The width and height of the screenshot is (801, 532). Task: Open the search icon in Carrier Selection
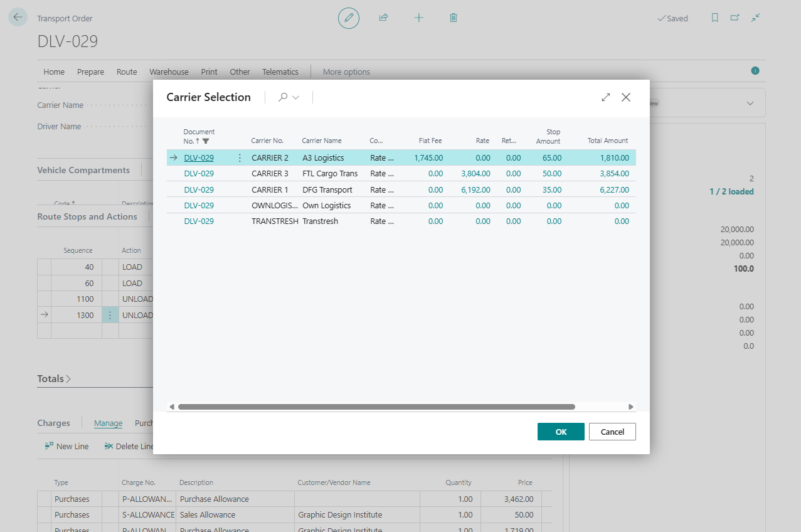tap(283, 97)
